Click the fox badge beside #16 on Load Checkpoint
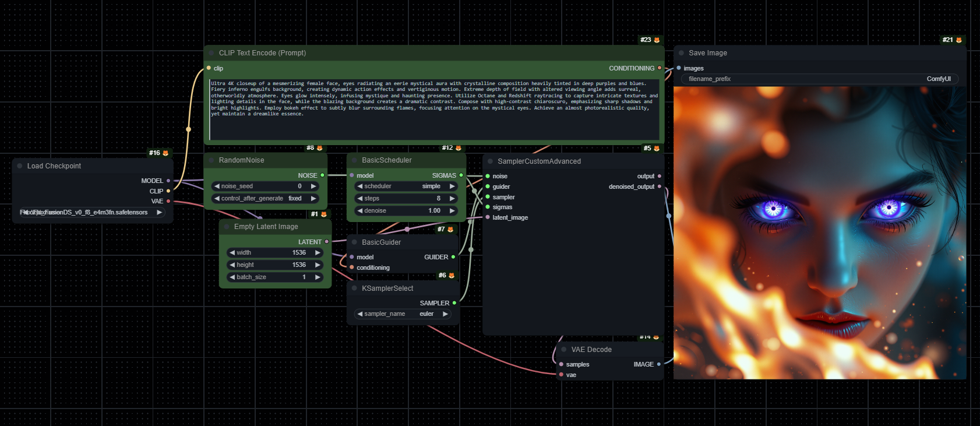980x426 pixels. point(165,153)
